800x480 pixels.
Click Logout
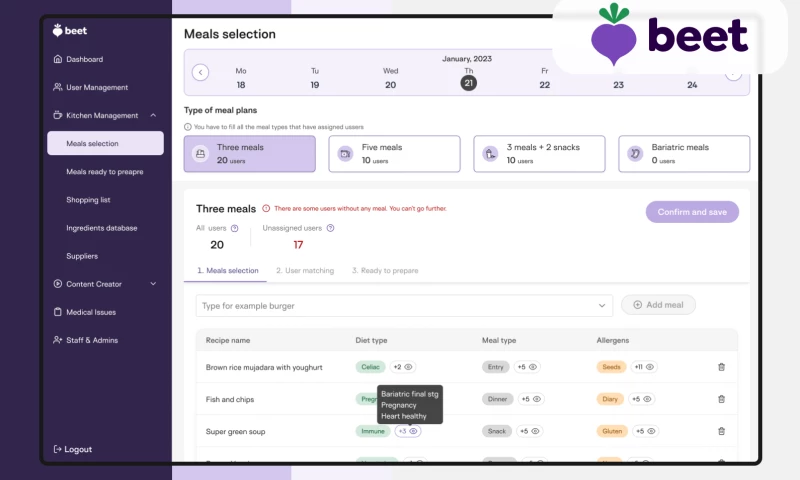(72, 449)
